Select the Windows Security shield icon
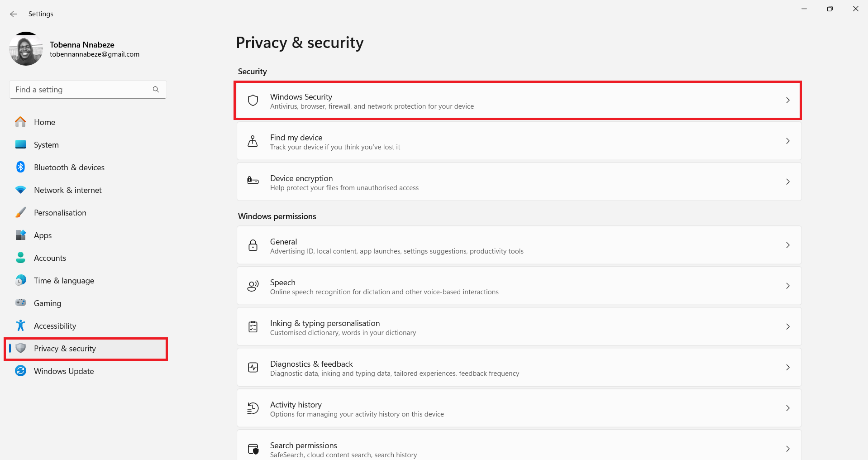 pyautogui.click(x=253, y=100)
